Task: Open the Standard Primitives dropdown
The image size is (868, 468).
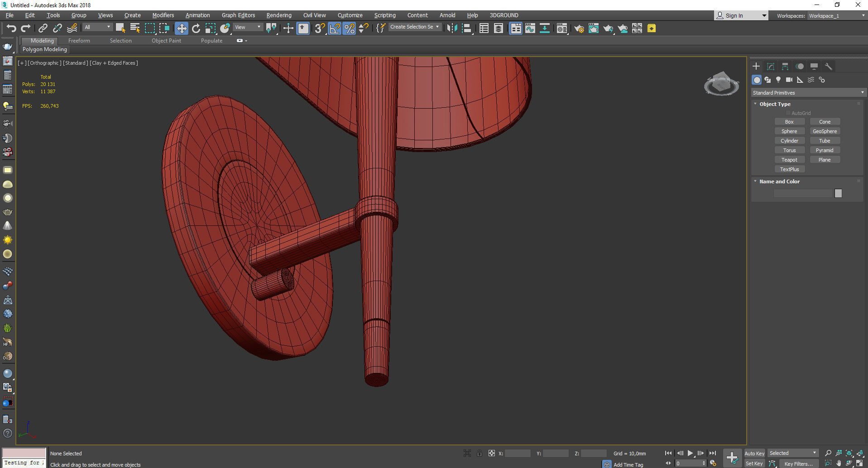Action: pos(808,93)
